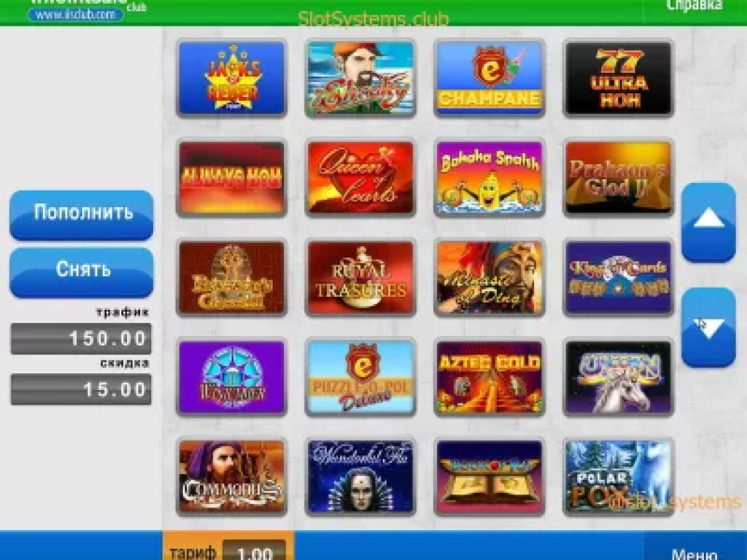Click the тариф value field

[x=254, y=551]
